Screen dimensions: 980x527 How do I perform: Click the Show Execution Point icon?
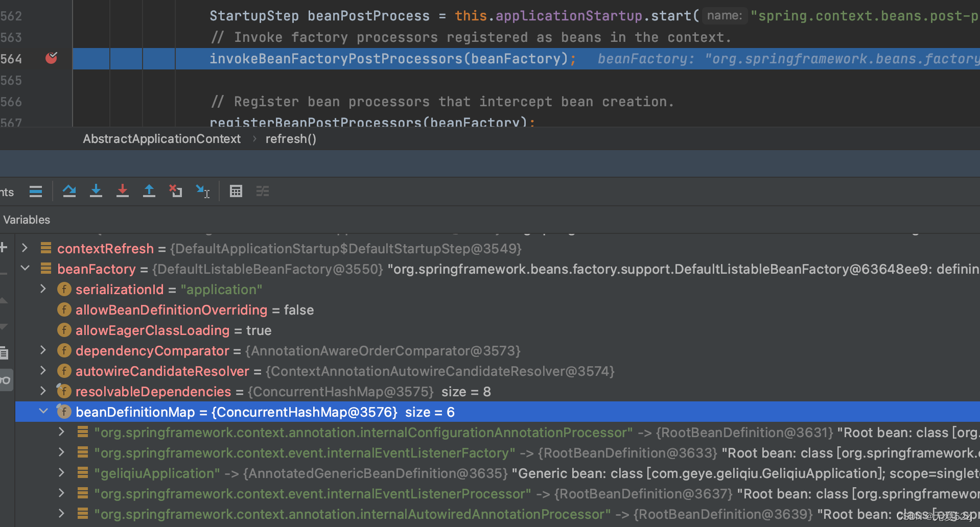[36, 191]
